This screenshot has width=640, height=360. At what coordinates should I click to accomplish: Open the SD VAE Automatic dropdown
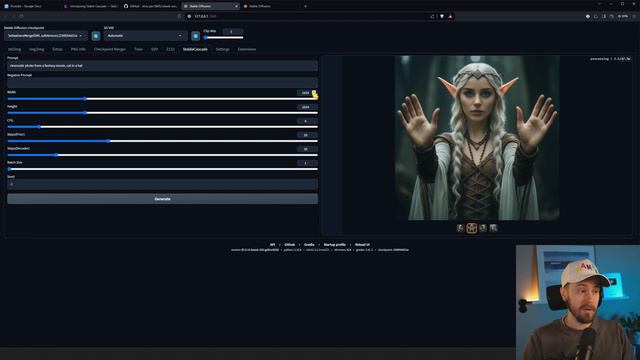[145, 36]
